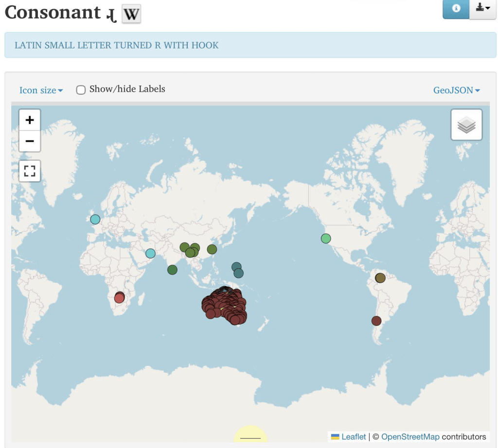Click the blue info button
Image resolution: width=498 pixels, height=448 pixels.
pyautogui.click(x=456, y=9)
